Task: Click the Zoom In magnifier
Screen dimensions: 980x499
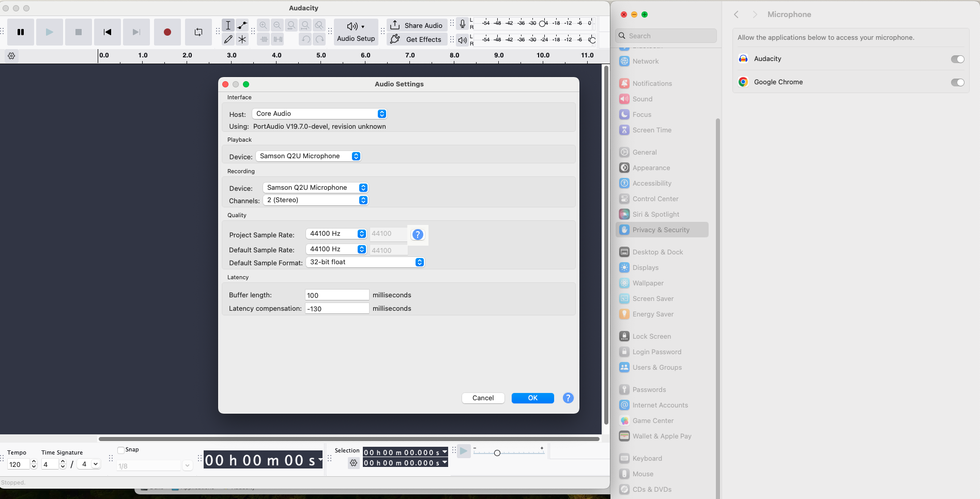Action: pyautogui.click(x=264, y=25)
